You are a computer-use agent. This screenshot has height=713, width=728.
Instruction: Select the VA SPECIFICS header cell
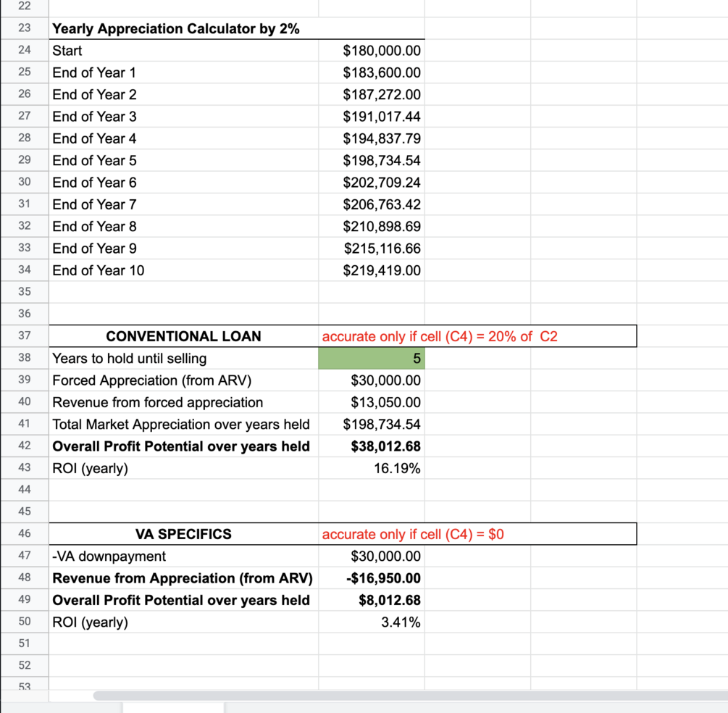183,534
